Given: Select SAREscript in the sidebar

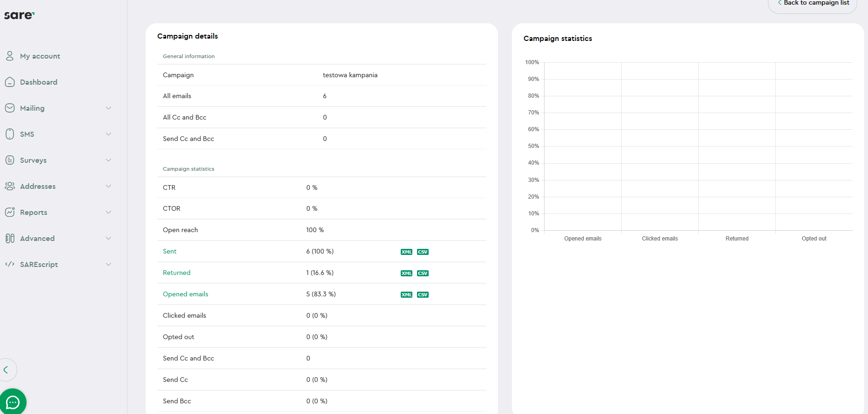Looking at the screenshot, I should (39, 265).
